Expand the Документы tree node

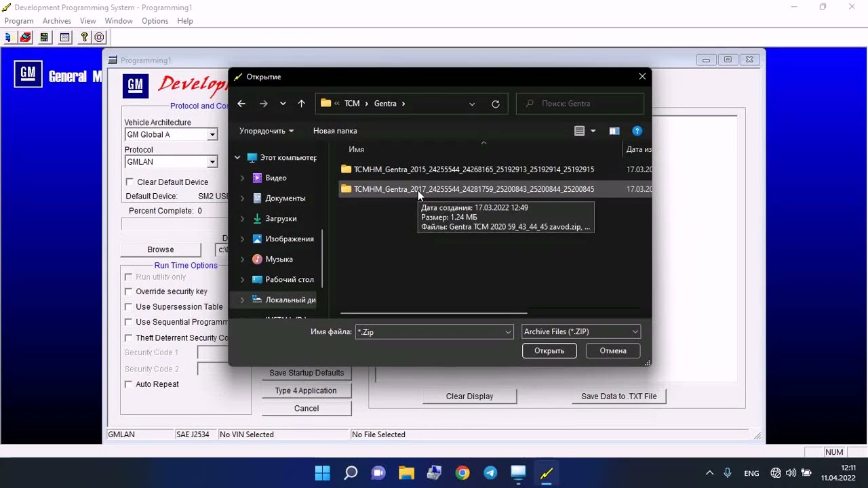point(243,199)
